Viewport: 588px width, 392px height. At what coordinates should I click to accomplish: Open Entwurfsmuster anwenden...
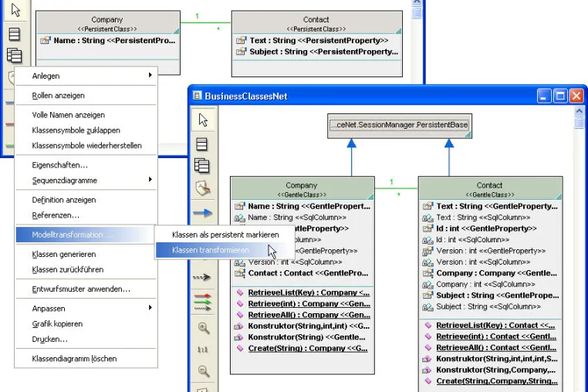[x=81, y=289]
